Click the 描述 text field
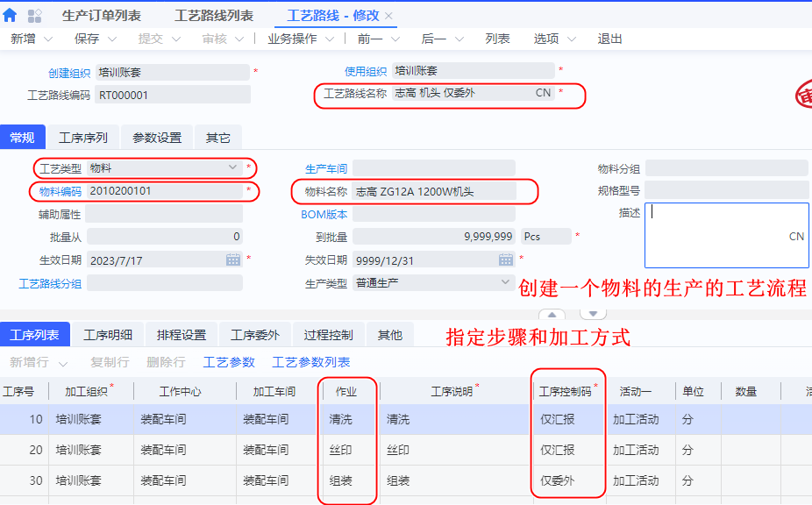The height and width of the screenshot is (505, 812). click(x=726, y=235)
